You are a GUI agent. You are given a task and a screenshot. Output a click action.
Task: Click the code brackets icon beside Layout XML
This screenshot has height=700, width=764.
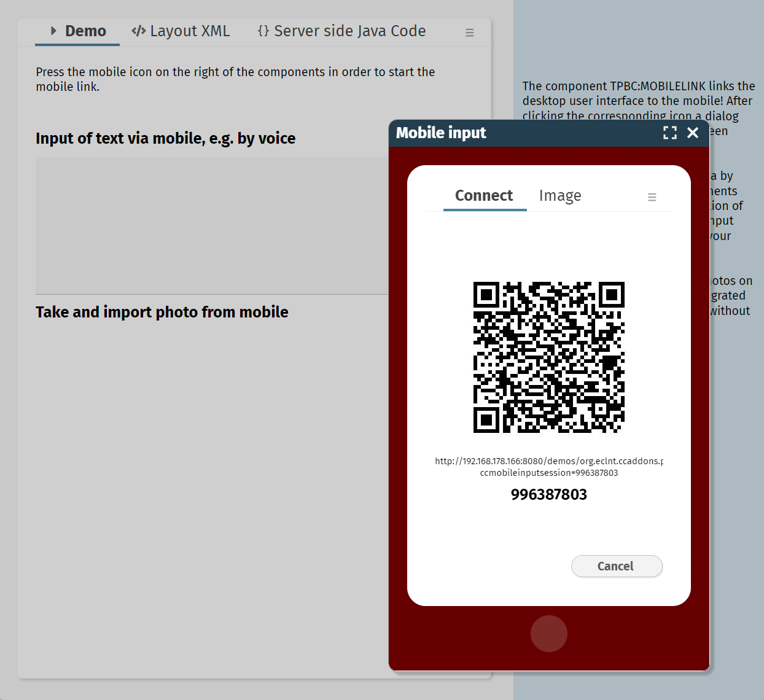[x=139, y=31]
